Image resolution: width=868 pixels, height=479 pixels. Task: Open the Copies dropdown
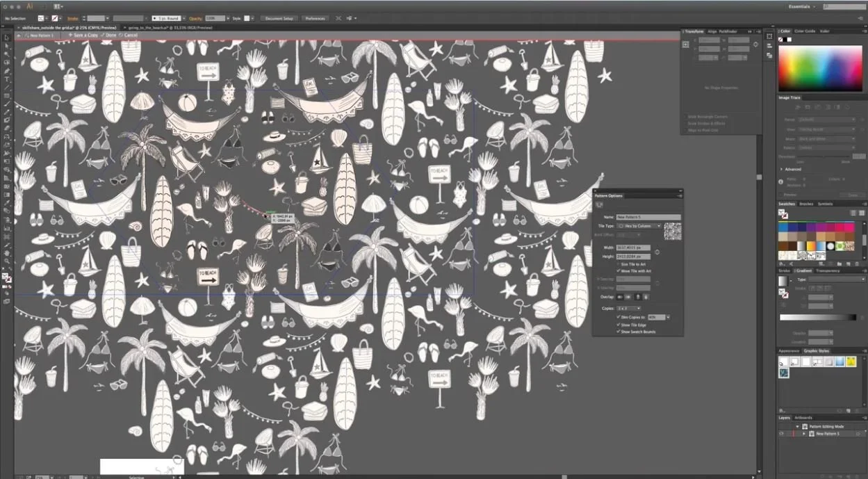(628, 309)
